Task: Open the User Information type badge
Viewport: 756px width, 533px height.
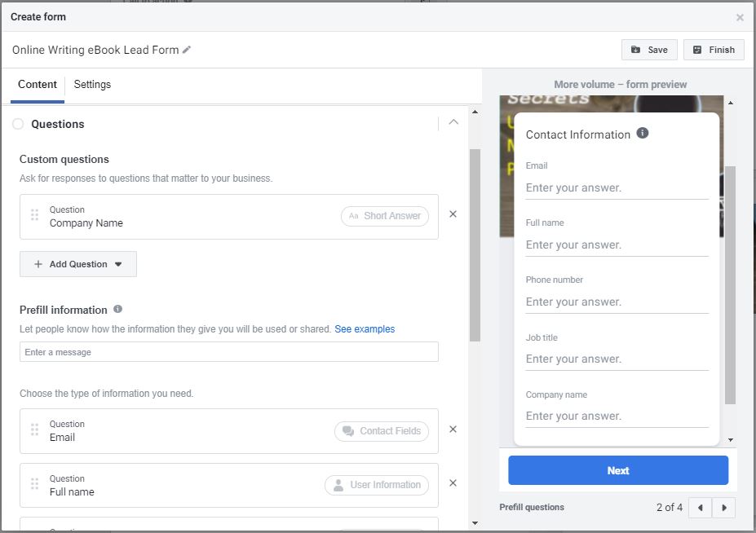Action: pos(377,485)
